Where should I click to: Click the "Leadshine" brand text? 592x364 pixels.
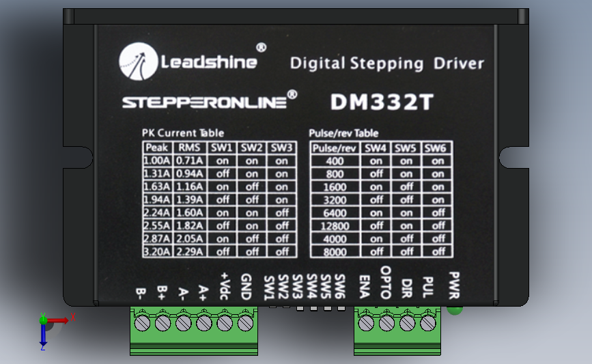pos(209,62)
